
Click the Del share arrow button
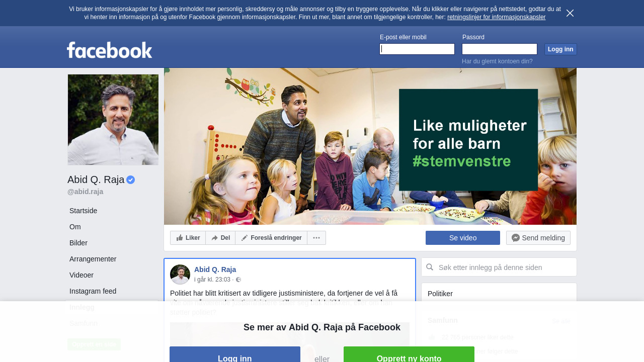coord(220,238)
